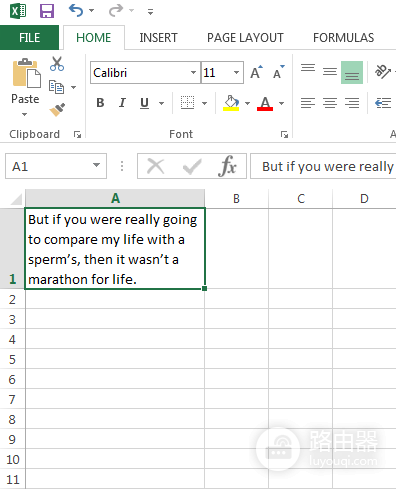This screenshot has height=489, width=396.
Task: Select row 10 header
Action: (12, 459)
